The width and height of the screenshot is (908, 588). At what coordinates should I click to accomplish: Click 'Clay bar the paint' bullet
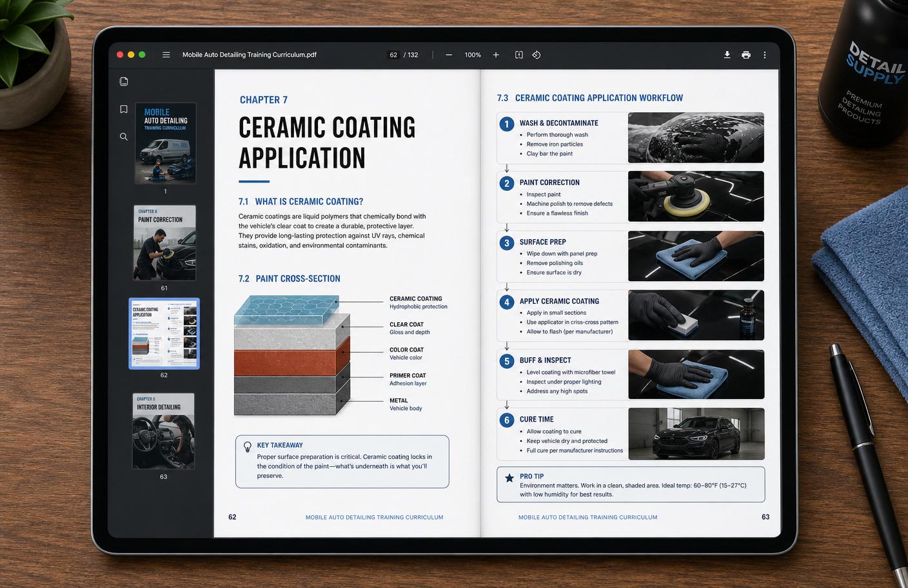point(549,153)
